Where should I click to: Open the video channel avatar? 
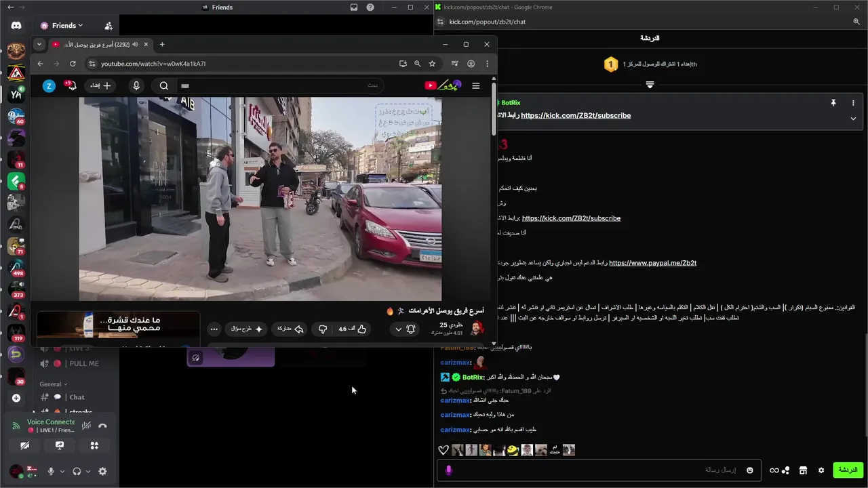477,329
